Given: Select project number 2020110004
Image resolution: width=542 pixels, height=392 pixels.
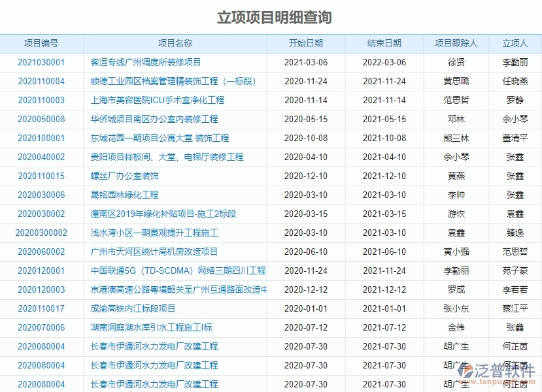Looking at the screenshot, I should coord(41,81).
